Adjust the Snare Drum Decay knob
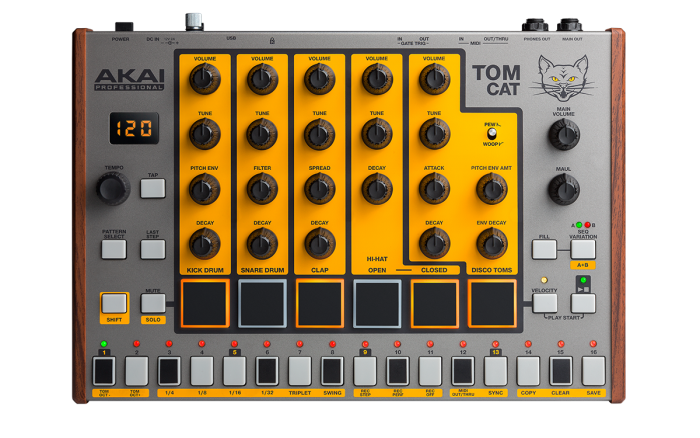 point(262,244)
